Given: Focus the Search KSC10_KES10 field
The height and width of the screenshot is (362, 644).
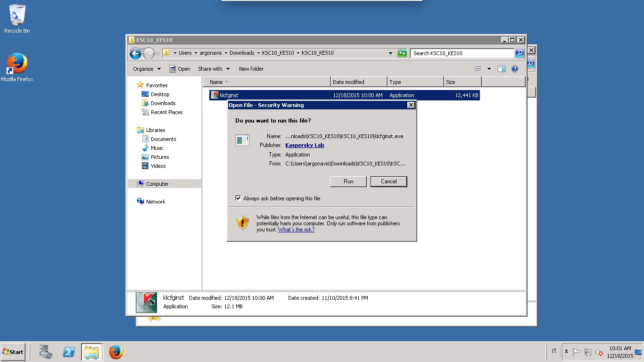Looking at the screenshot, I should [462, 53].
